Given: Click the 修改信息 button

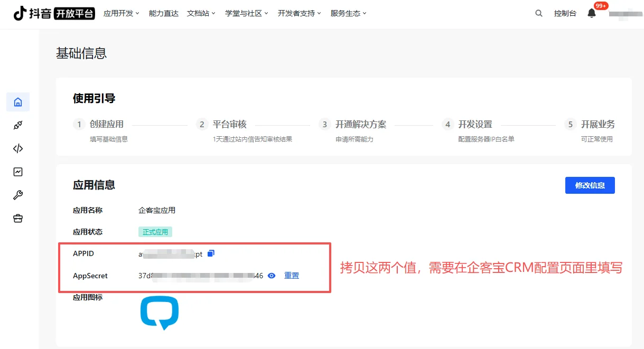Looking at the screenshot, I should tap(590, 185).
